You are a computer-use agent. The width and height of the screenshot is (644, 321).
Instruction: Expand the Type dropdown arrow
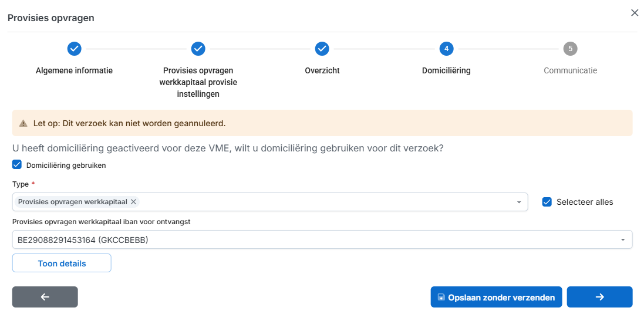[x=519, y=202]
